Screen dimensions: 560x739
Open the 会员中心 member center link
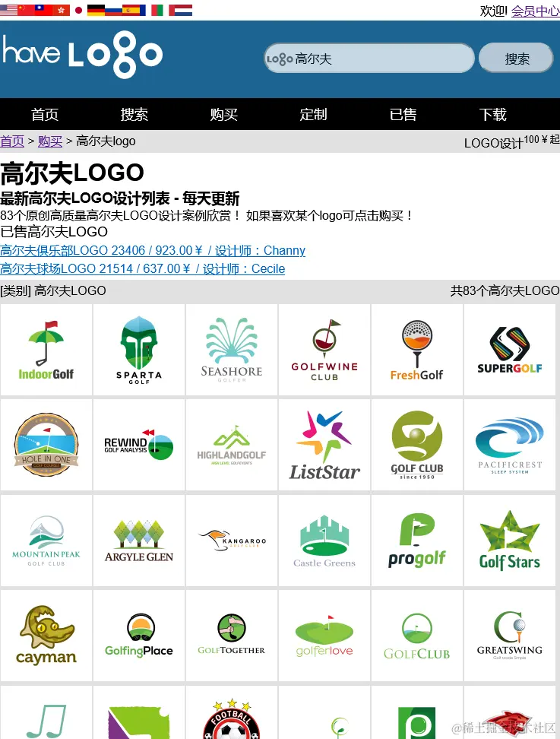point(536,11)
